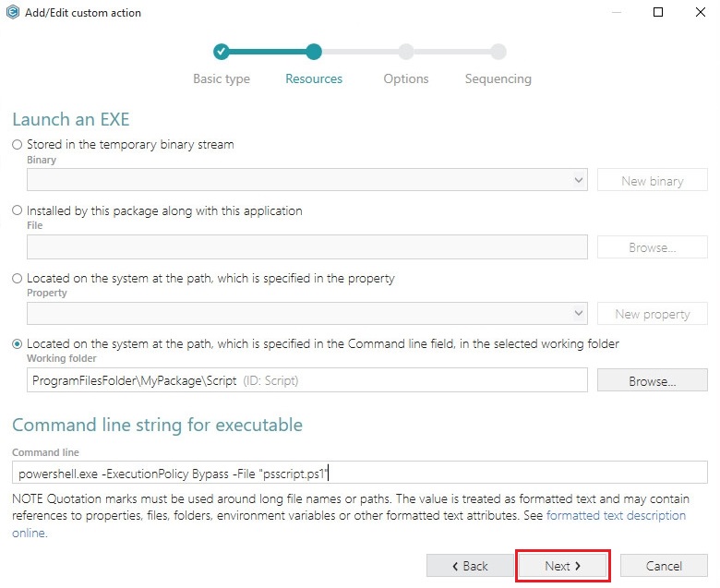720x588 pixels.
Task: Click the Working folder input field
Action: pyautogui.click(x=306, y=380)
